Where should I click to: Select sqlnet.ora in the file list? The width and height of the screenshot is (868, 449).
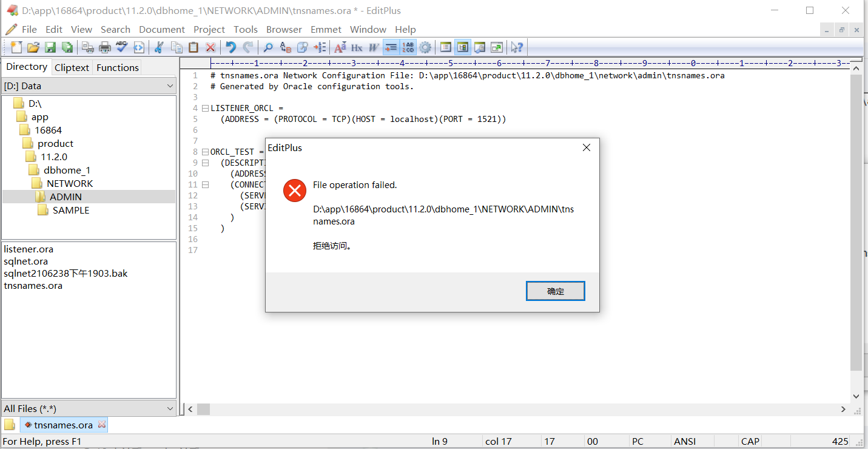25,261
